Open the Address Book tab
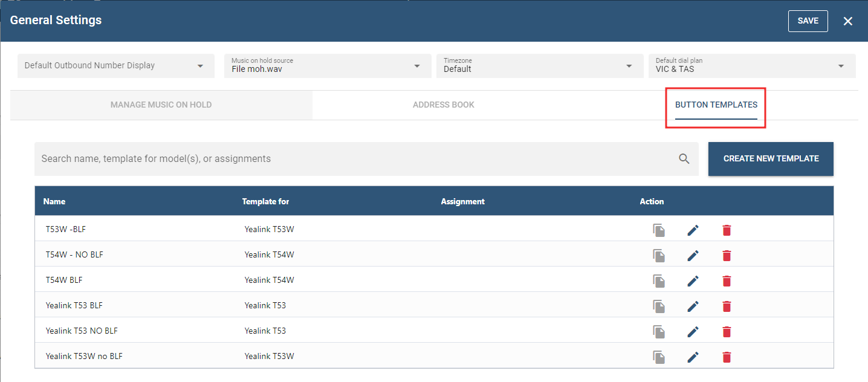Screen dimensions: 868x382 point(443,105)
